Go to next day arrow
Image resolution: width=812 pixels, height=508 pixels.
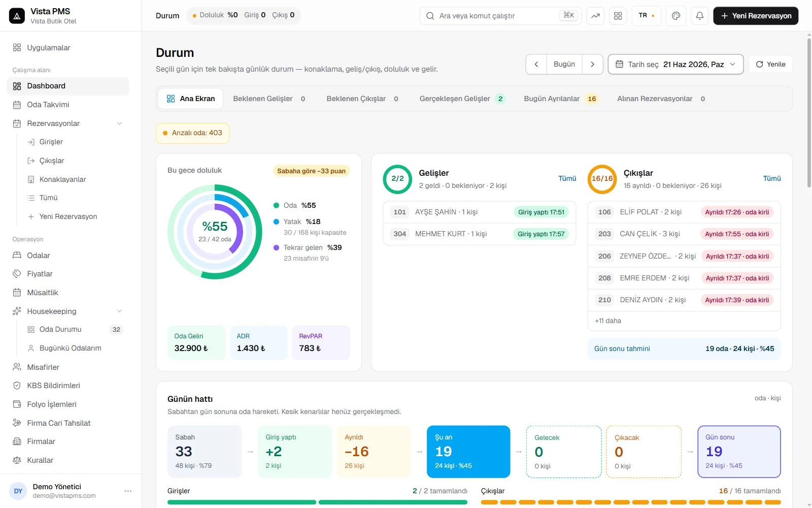coord(592,65)
